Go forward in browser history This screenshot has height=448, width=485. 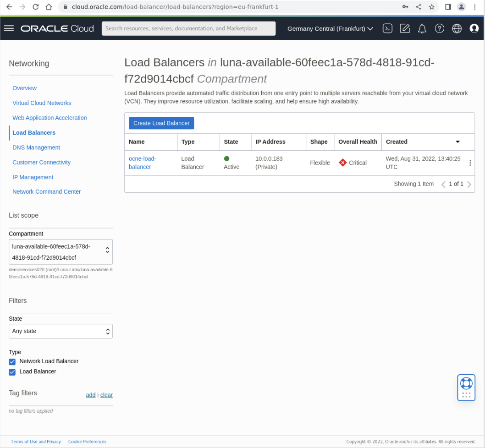click(22, 7)
